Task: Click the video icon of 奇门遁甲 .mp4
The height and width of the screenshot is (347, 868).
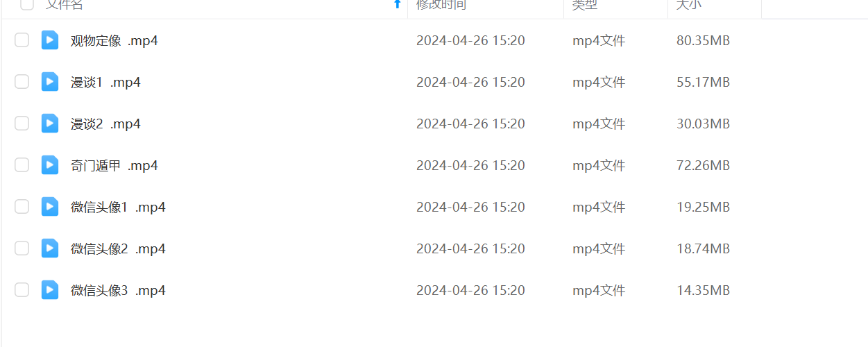Action: (50, 165)
